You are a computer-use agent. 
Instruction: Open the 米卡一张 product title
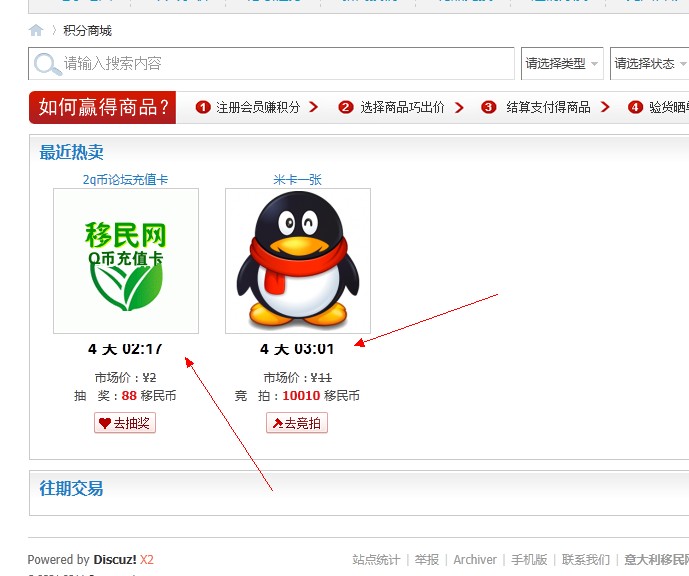click(x=297, y=179)
